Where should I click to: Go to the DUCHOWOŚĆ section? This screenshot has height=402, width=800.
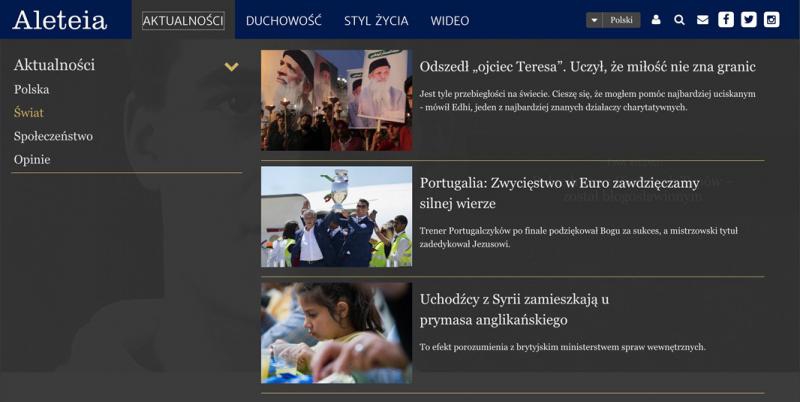(x=283, y=21)
